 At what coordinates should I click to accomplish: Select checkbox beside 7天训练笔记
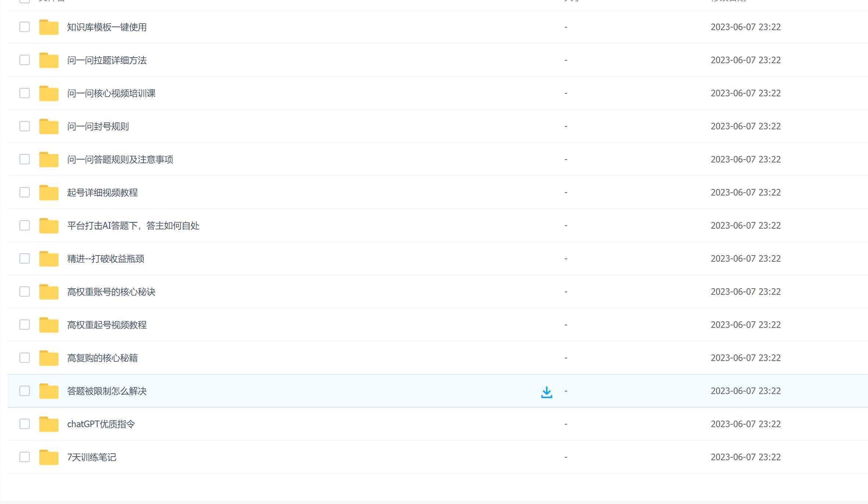point(25,457)
